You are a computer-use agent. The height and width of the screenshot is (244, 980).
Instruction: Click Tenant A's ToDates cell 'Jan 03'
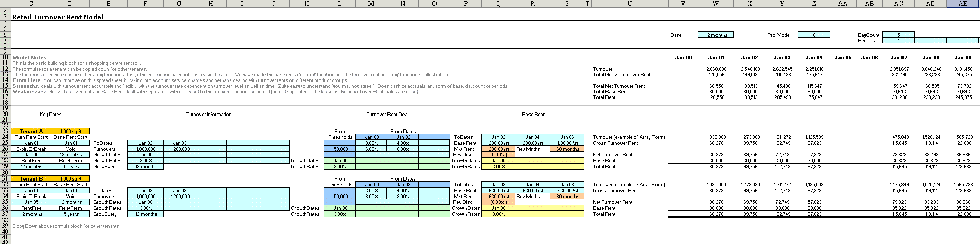(x=180, y=143)
